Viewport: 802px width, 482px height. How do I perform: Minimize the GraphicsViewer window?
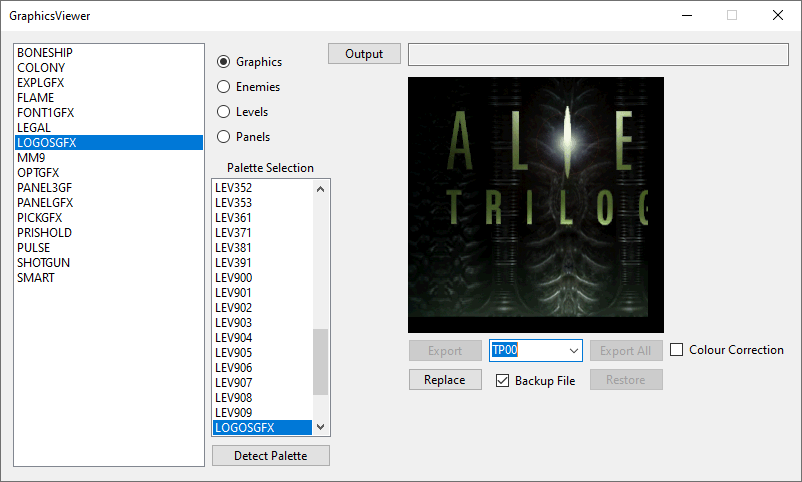tap(687, 15)
